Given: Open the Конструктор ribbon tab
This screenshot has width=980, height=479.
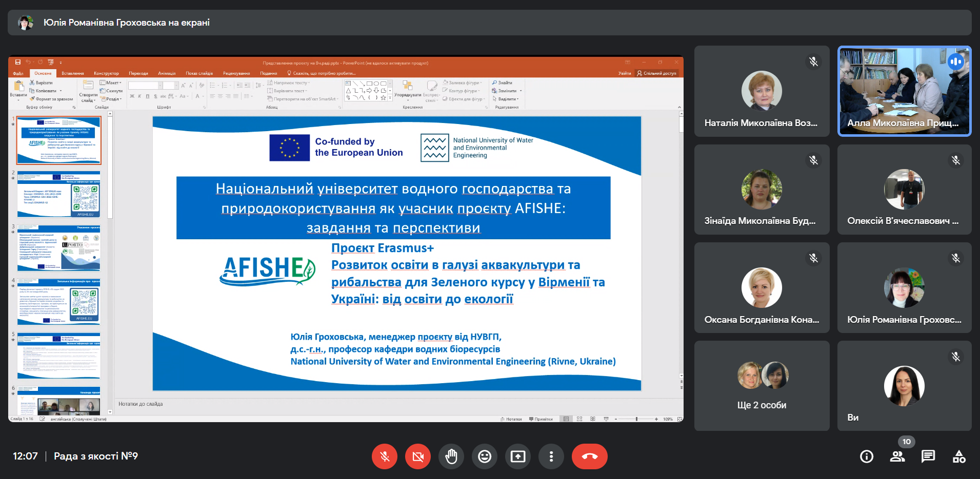Looking at the screenshot, I should pos(106,73).
